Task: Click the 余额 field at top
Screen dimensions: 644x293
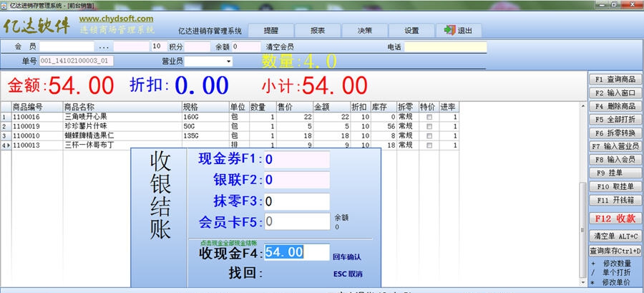Action: (x=246, y=47)
